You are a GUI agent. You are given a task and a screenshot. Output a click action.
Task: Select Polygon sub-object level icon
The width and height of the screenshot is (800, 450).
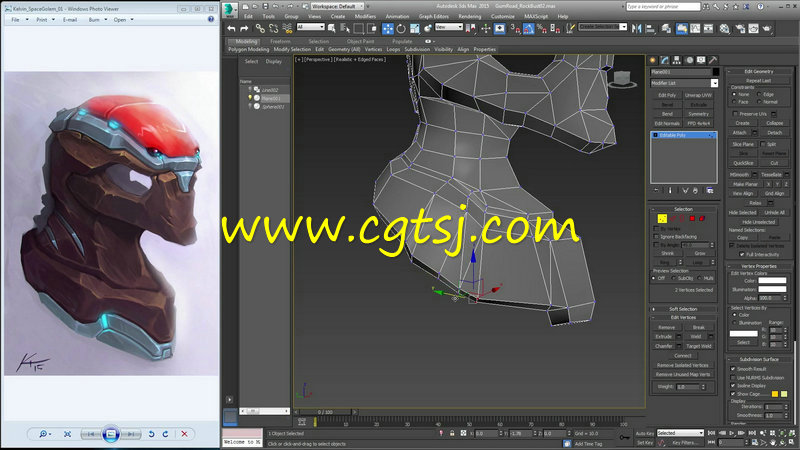point(692,218)
